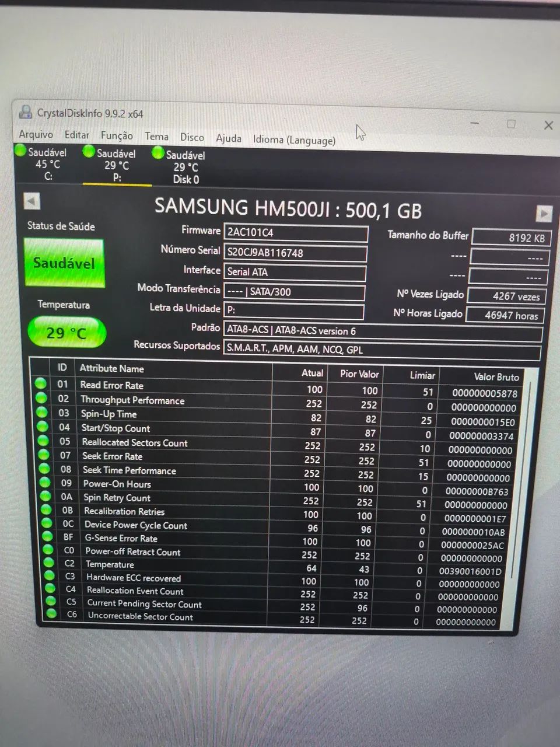Open the Editar menu

77,135
